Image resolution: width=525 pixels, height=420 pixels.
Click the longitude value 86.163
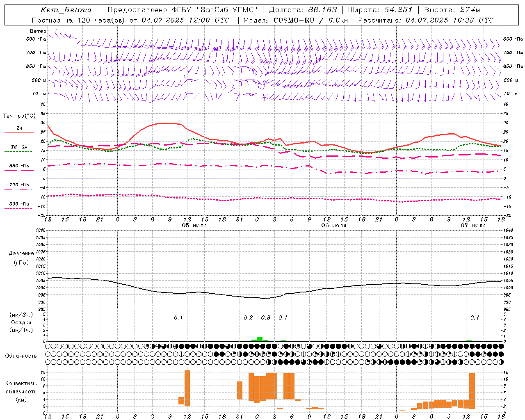pyautogui.click(x=322, y=10)
